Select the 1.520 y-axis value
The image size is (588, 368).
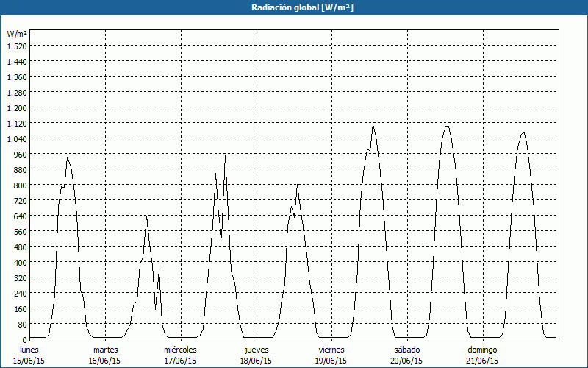17,46
